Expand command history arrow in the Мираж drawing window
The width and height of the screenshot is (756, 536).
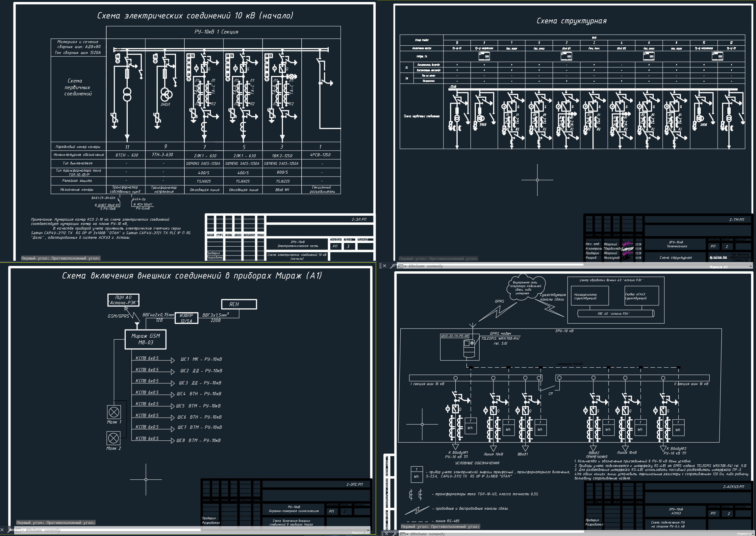tap(368, 530)
